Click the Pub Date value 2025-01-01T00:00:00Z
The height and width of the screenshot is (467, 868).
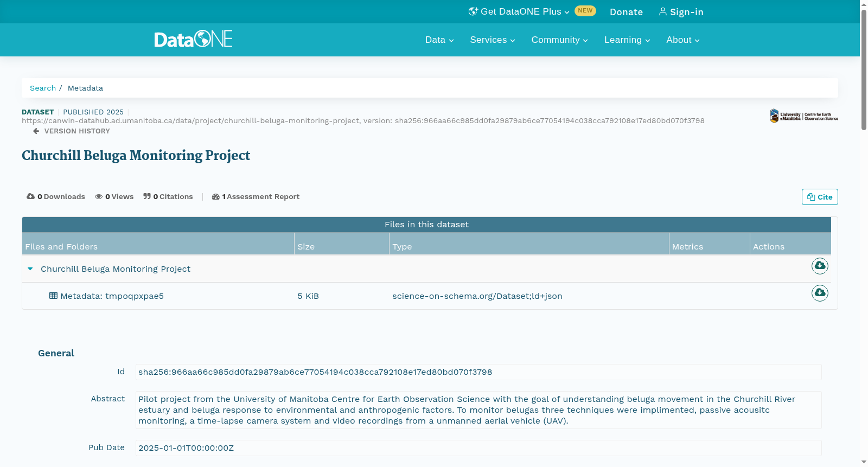point(478,448)
